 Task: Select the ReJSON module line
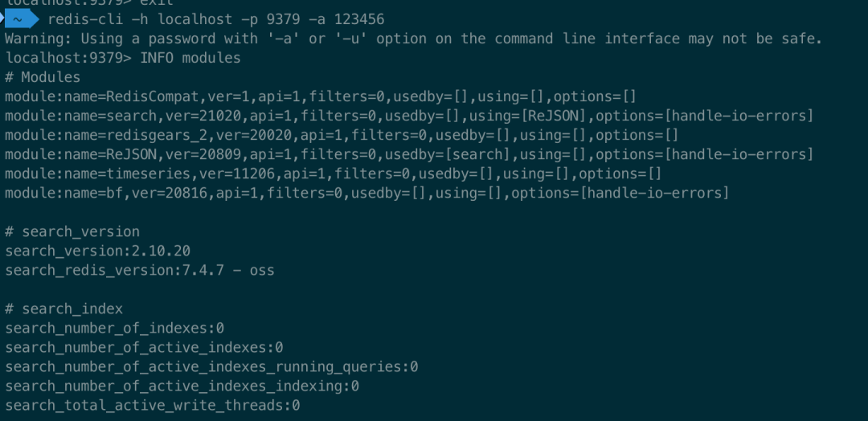click(409, 154)
